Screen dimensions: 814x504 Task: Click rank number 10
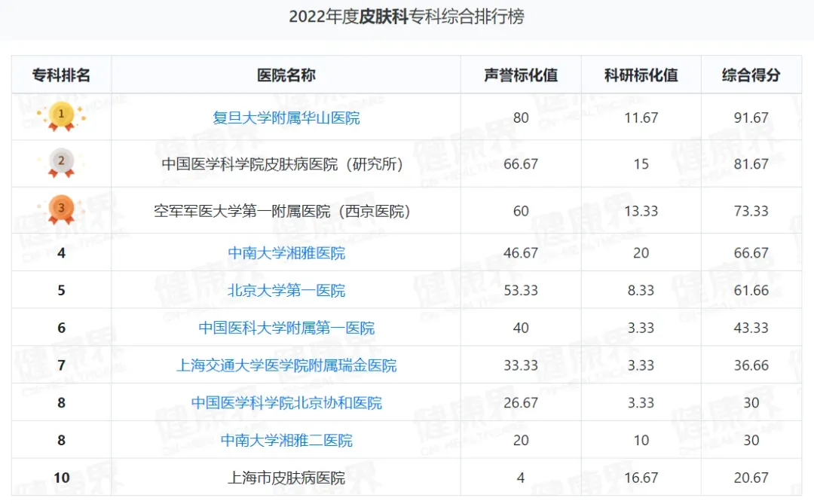[x=61, y=478]
